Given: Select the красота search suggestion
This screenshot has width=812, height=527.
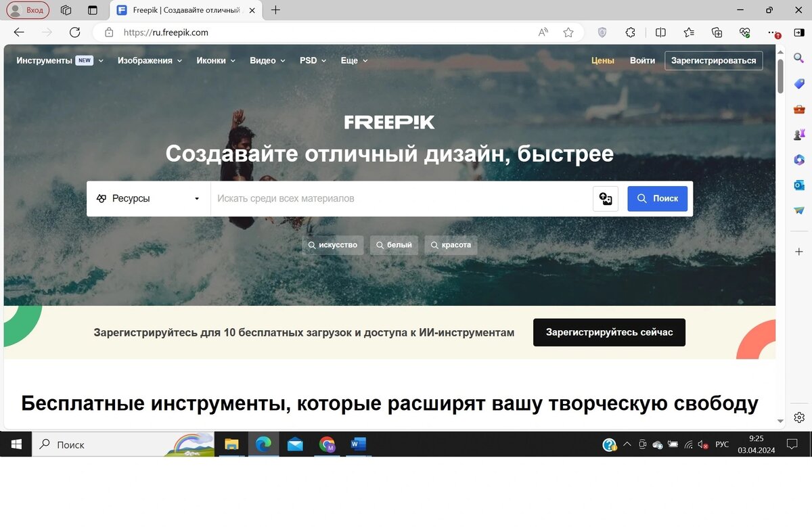Looking at the screenshot, I should coord(451,245).
